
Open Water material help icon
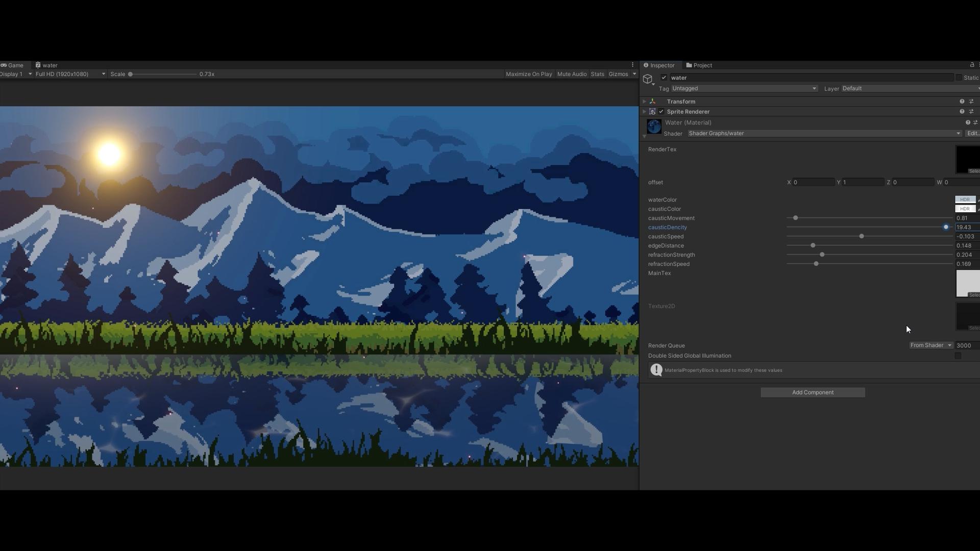click(x=967, y=122)
